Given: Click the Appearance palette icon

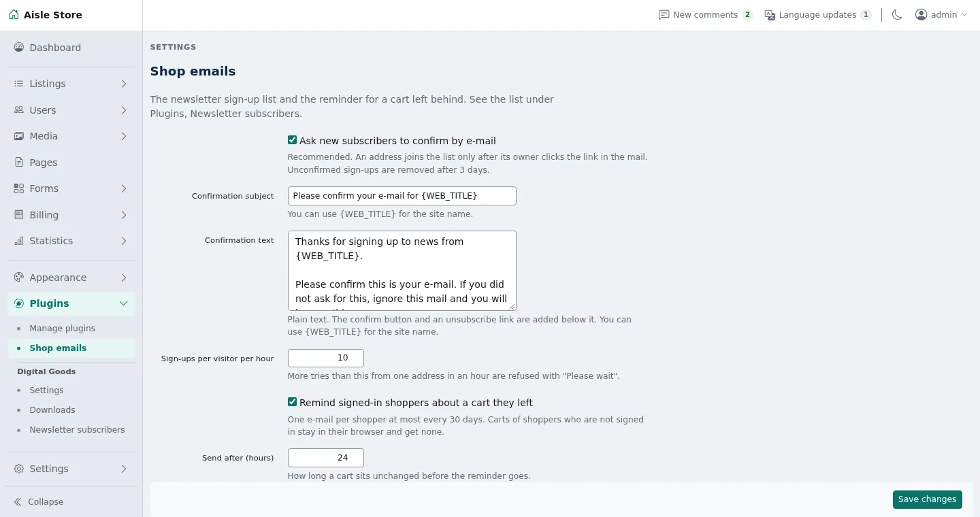Looking at the screenshot, I should (19, 278).
